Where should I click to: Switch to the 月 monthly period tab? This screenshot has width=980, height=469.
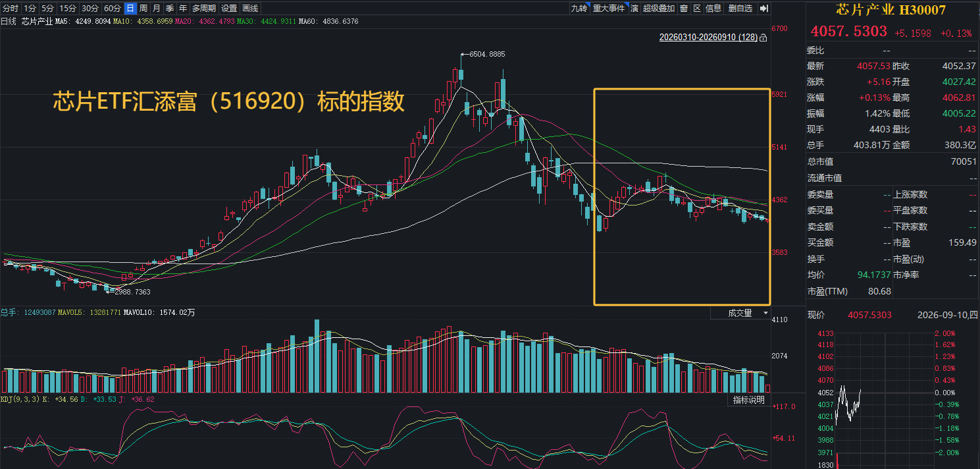coord(157,9)
